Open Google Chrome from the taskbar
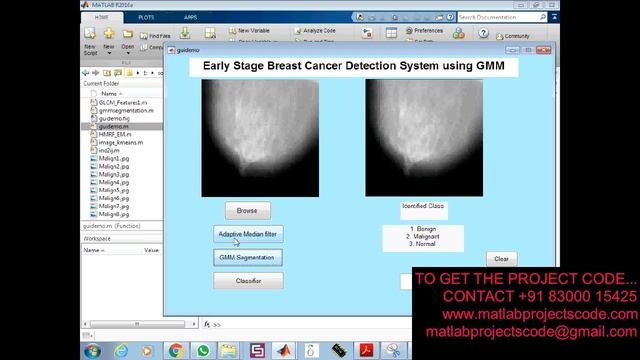640x360 pixels. [176, 351]
